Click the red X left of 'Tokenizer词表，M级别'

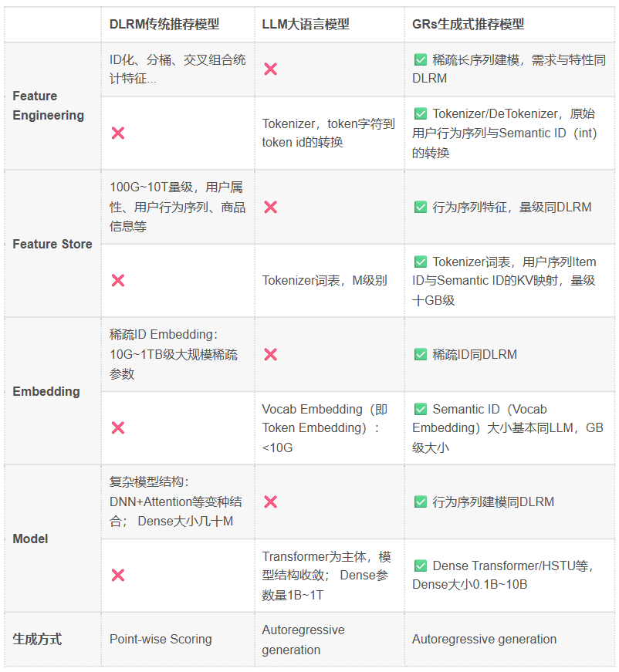118,280
